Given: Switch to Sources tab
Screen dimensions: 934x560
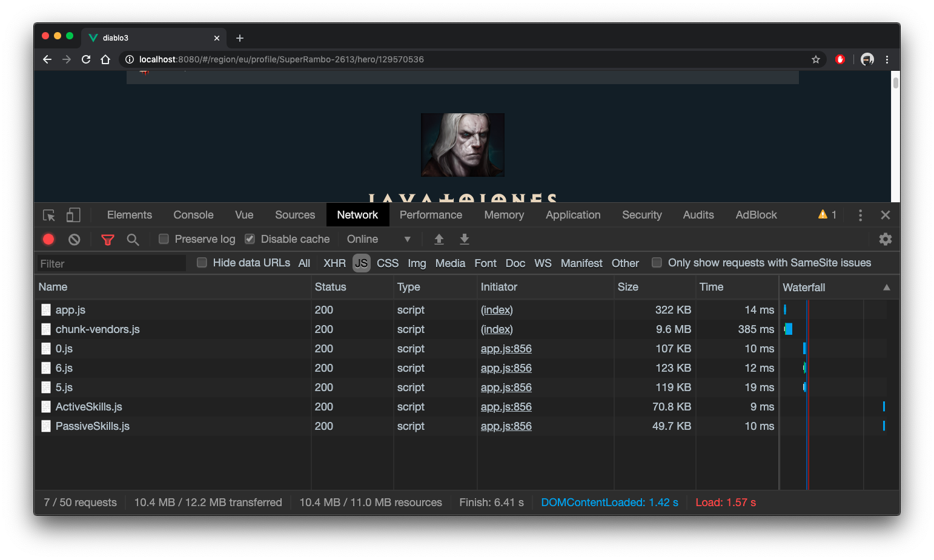Looking at the screenshot, I should [295, 215].
